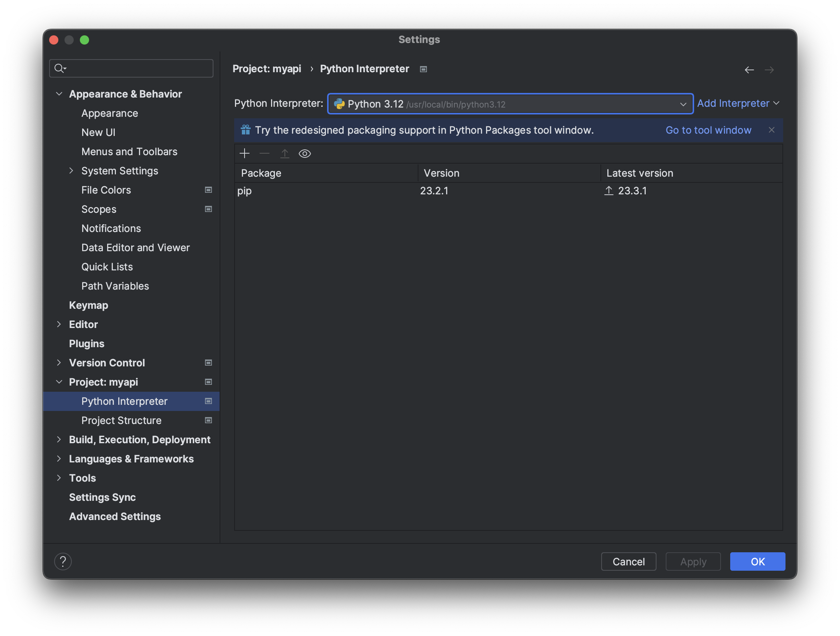Click the Cancel button
The height and width of the screenshot is (636, 840).
coord(628,561)
